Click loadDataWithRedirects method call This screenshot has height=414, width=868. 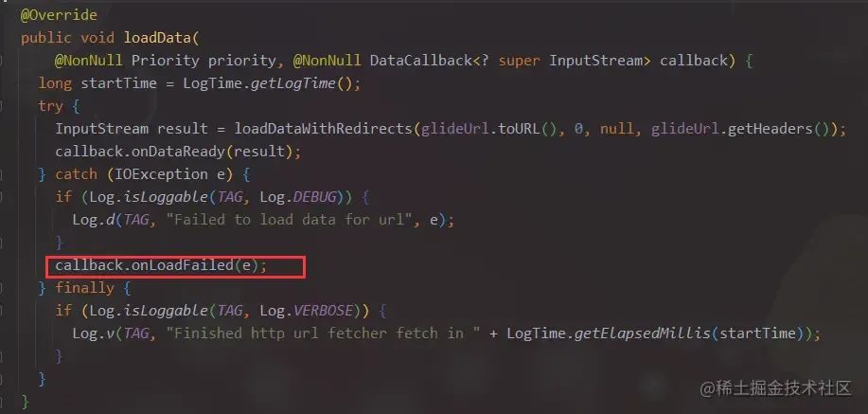pyautogui.click(x=324, y=129)
